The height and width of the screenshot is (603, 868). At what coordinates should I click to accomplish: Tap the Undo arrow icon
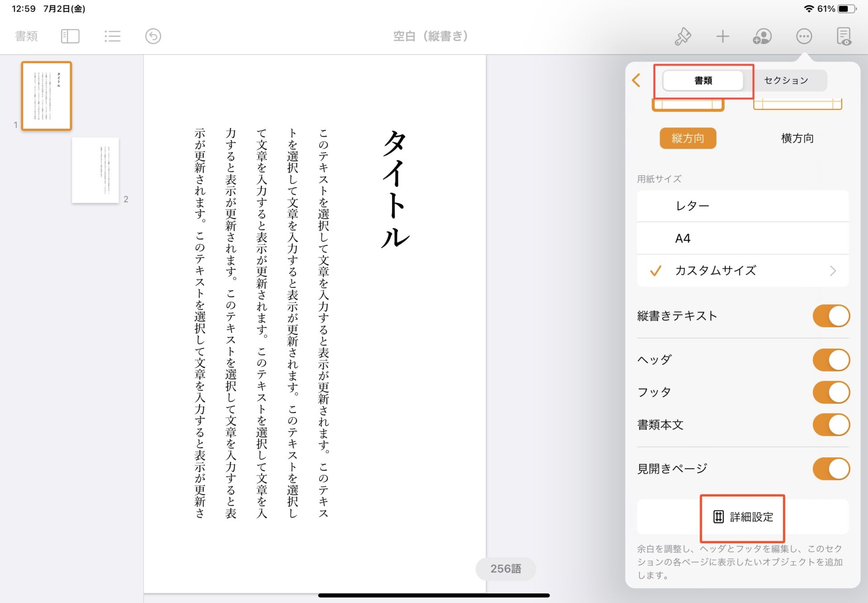[x=153, y=36]
